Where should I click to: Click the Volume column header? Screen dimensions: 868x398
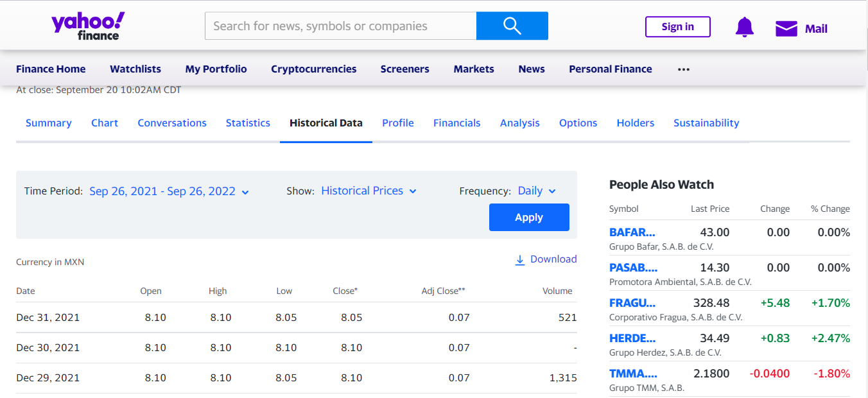pyautogui.click(x=557, y=291)
